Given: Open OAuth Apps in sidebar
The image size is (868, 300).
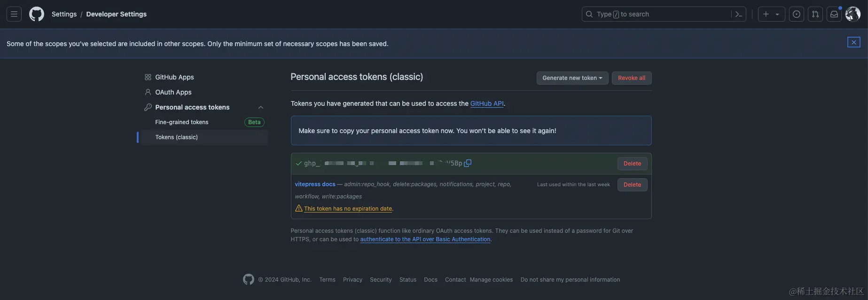Looking at the screenshot, I should [x=173, y=92].
